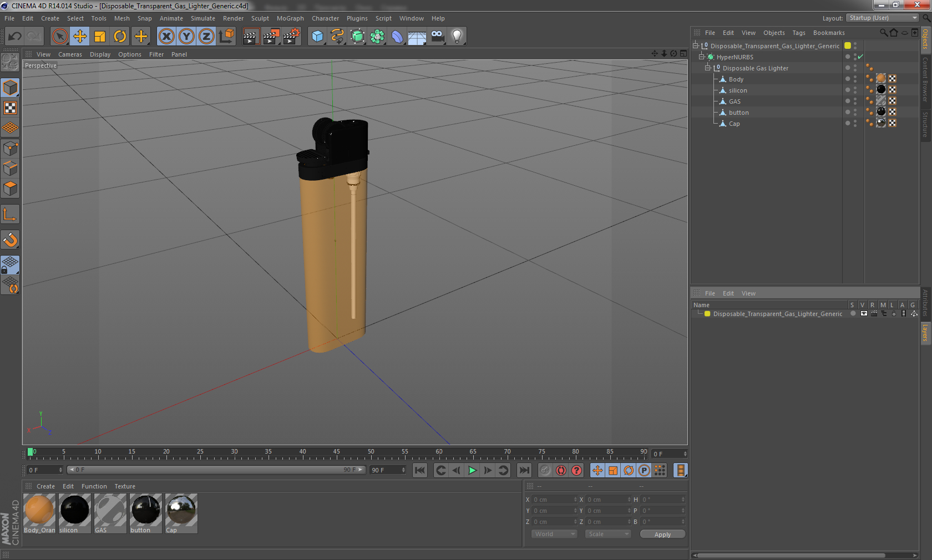Viewport: 932px width, 560px height.
Task: Select Points mode cube icon
Action: tap(10, 149)
